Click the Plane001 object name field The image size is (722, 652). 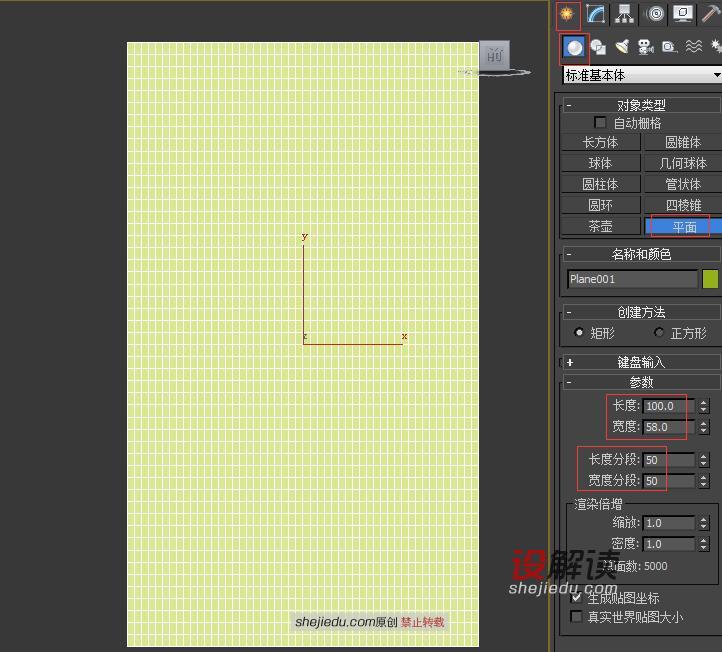point(632,279)
